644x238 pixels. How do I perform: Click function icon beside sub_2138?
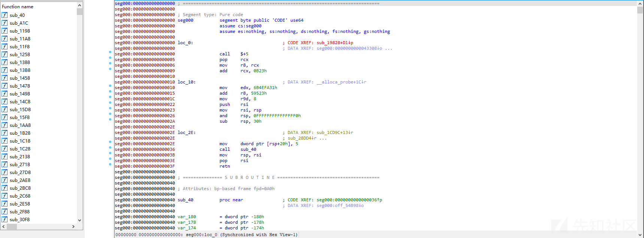tap(4, 156)
